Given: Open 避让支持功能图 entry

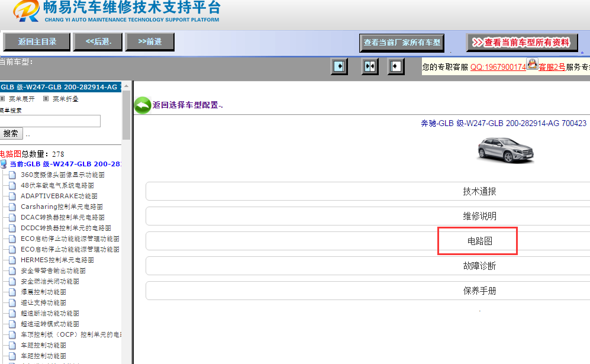Looking at the screenshot, I should pyautogui.click(x=43, y=302).
